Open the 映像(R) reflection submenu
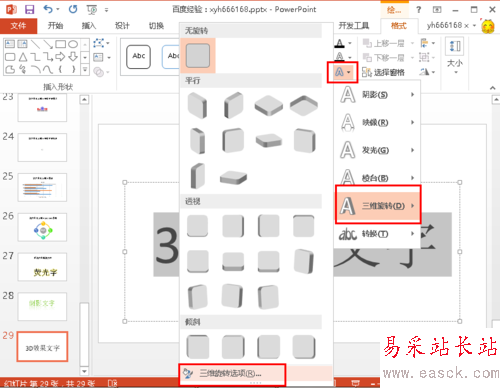The width and height of the screenshot is (500, 388). click(377, 122)
